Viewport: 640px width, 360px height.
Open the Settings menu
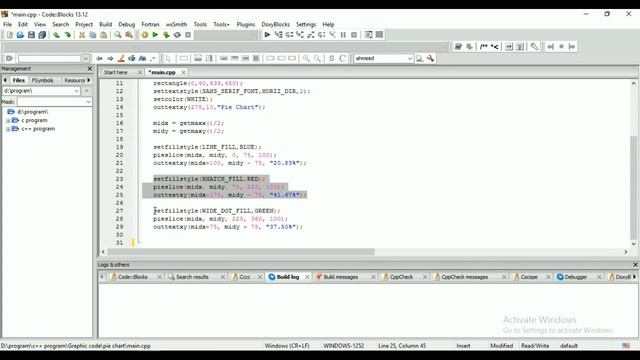[x=306, y=24]
